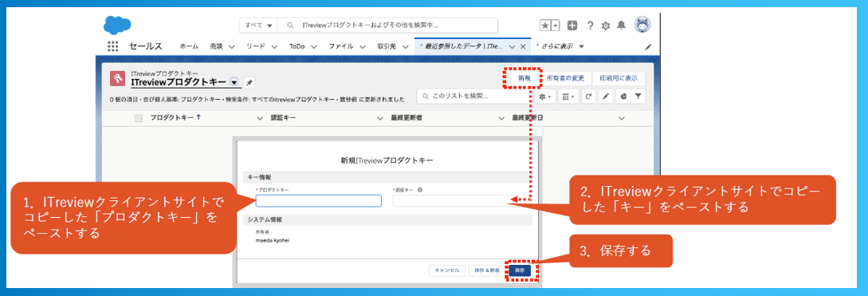Expand the 取引先 tab dropdown chevron
Image resolution: width=868 pixels, height=296 pixels.
point(405,46)
